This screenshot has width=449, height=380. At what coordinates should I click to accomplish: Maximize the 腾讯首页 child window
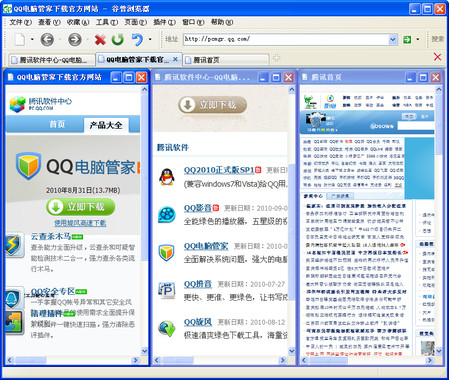[423, 78]
